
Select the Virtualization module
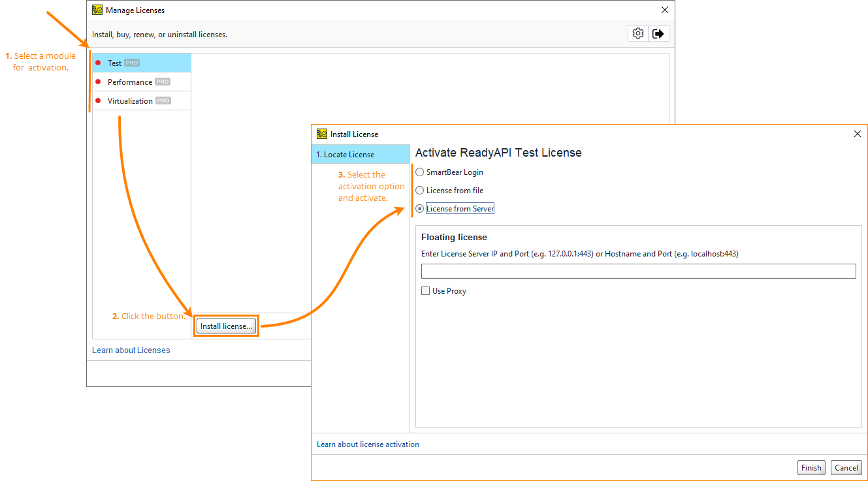tap(142, 101)
